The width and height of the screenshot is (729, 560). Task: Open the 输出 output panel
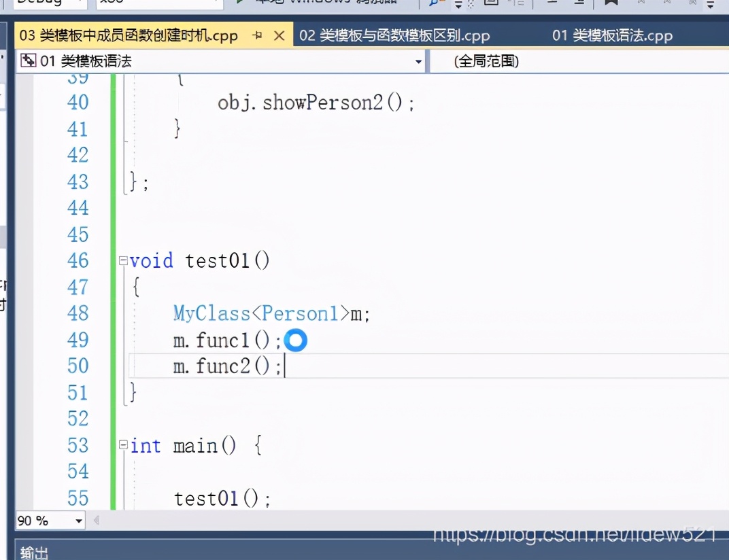click(x=32, y=552)
